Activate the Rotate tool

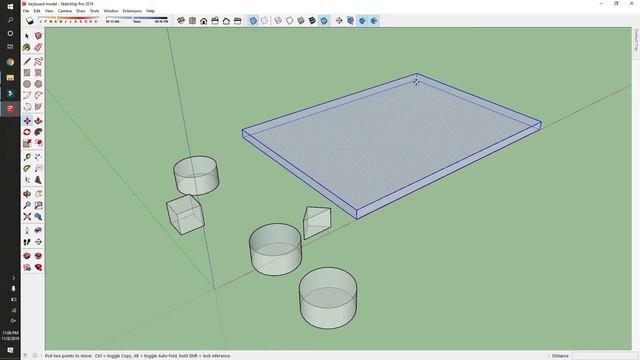[x=27, y=132]
